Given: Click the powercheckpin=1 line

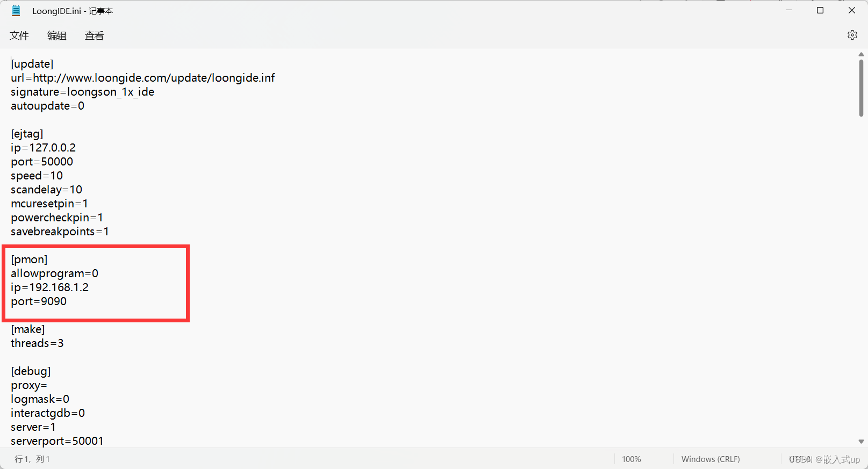Looking at the screenshot, I should pos(57,218).
